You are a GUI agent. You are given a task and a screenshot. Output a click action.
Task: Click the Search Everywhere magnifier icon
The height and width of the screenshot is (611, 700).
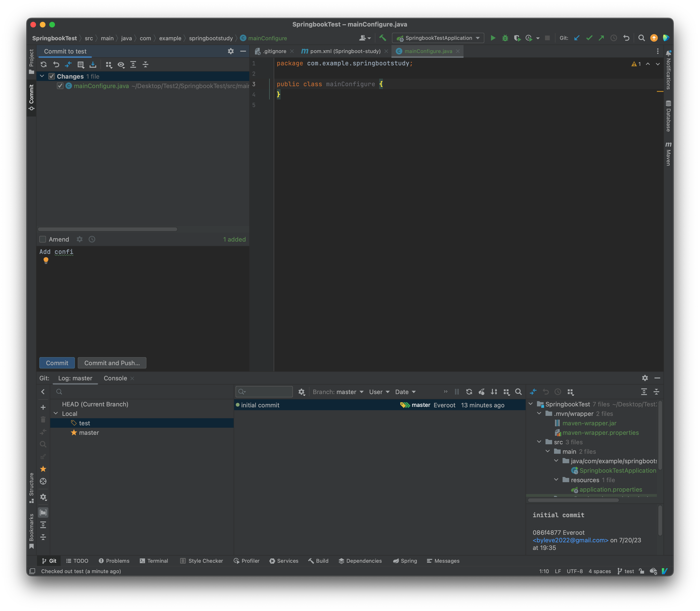pyautogui.click(x=641, y=38)
